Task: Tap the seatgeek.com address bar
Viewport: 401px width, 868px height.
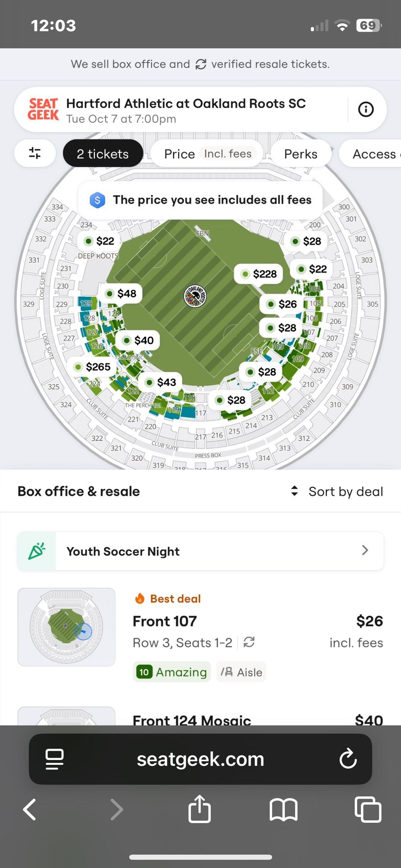Action: (x=200, y=759)
